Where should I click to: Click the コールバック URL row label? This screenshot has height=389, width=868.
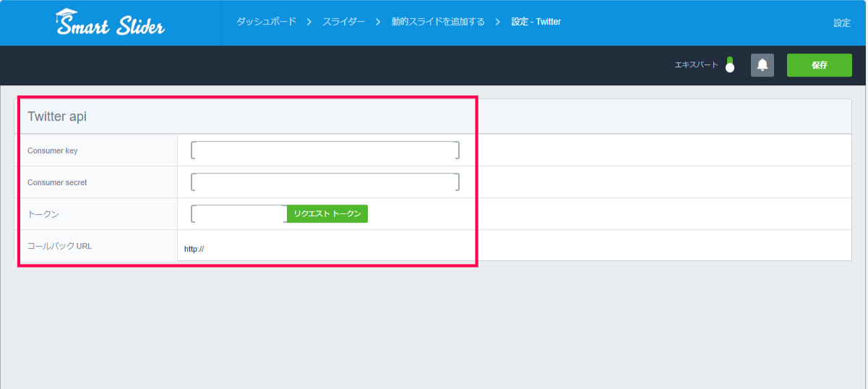point(59,246)
